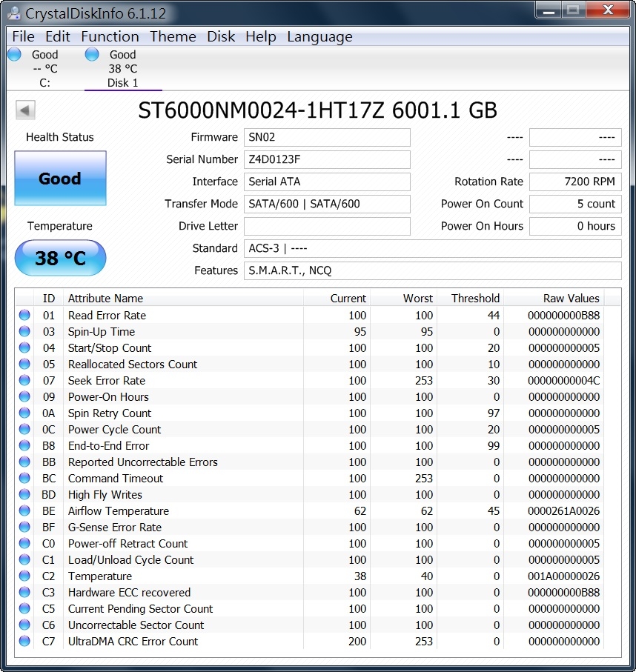Click status orb for Reported Uncorrectable Errors
Viewport: 636px width, 672px height.
tap(24, 462)
